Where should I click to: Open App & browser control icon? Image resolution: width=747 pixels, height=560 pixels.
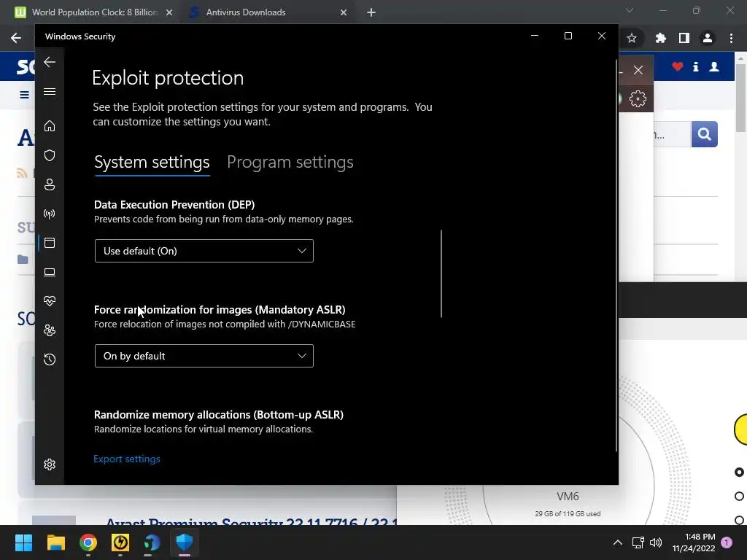[x=50, y=243]
